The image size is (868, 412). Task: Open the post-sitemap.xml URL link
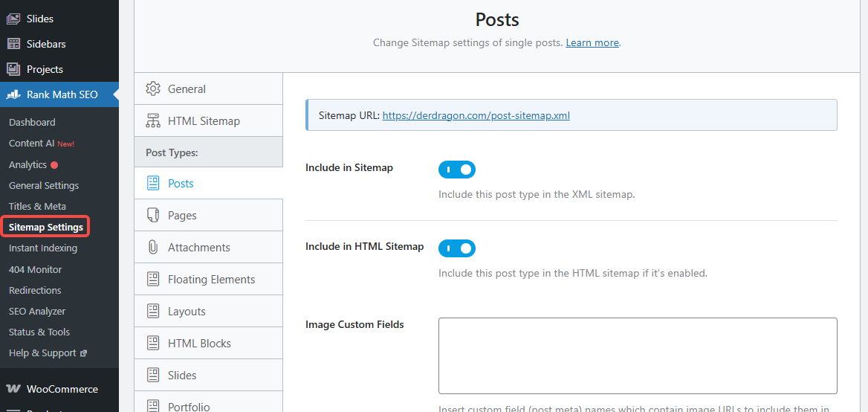(476, 115)
